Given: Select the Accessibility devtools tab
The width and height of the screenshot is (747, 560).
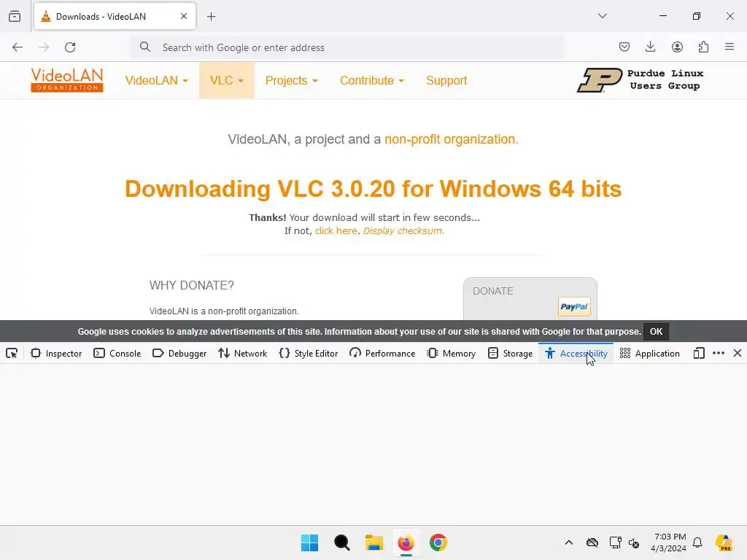Looking at the screenshot, I should [576, 354].
